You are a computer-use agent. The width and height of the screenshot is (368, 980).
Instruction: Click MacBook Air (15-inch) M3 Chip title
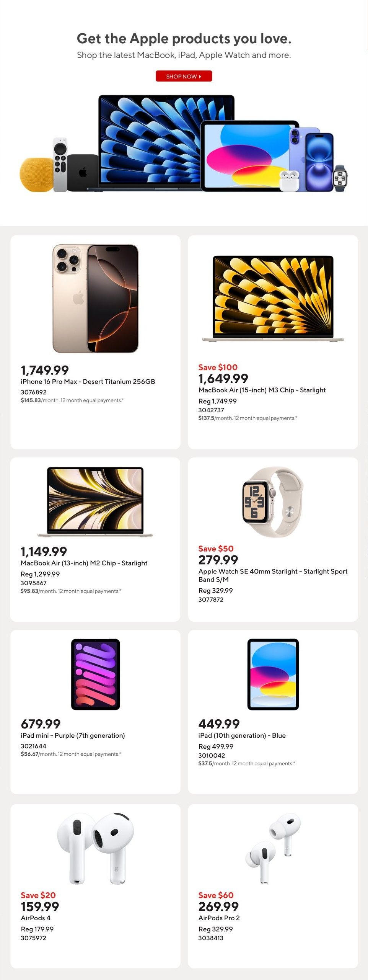coord(262,390)
